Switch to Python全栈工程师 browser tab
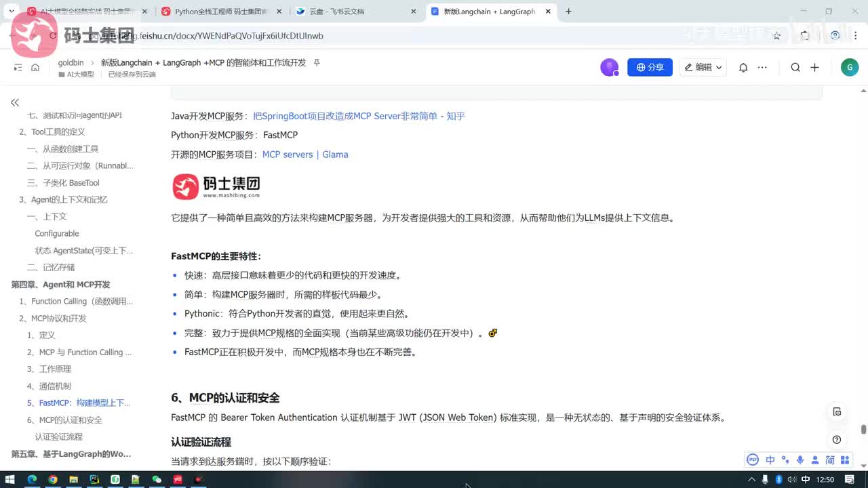 [x=222, y=12]
